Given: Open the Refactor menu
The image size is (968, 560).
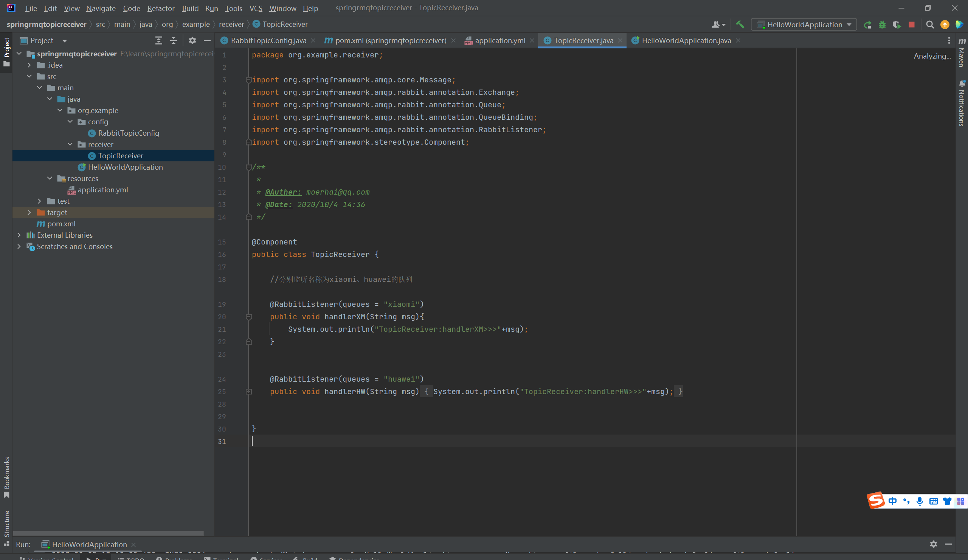Looking at the screenshot, I should [x=161, y=8].
